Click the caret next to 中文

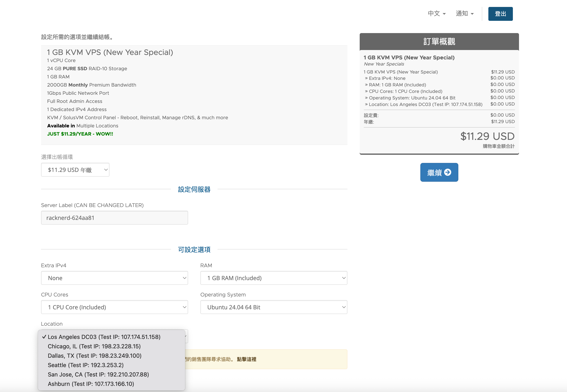[x=444, y=14]
